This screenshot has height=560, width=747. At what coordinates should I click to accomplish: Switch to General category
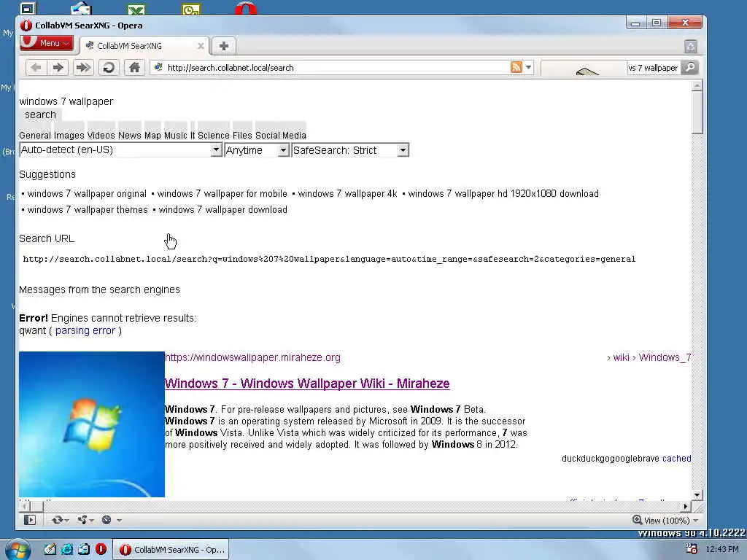(35, 135)
